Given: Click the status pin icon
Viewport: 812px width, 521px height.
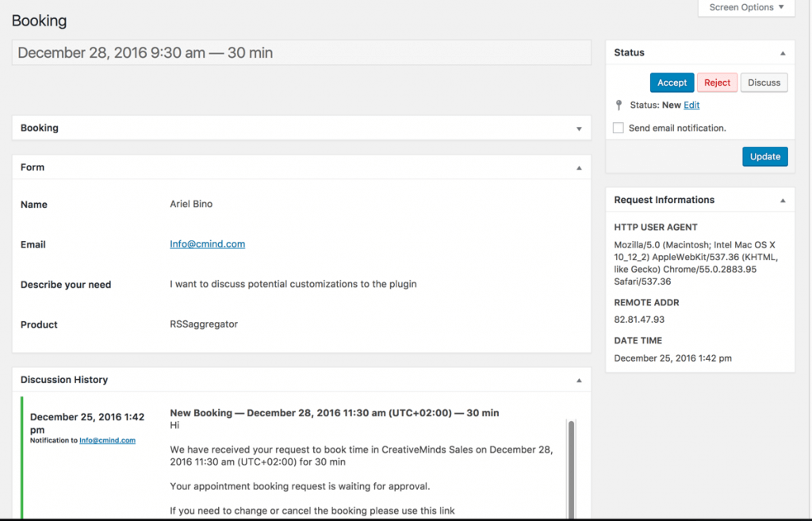Looking at the screenshot, I should [619, 105].
